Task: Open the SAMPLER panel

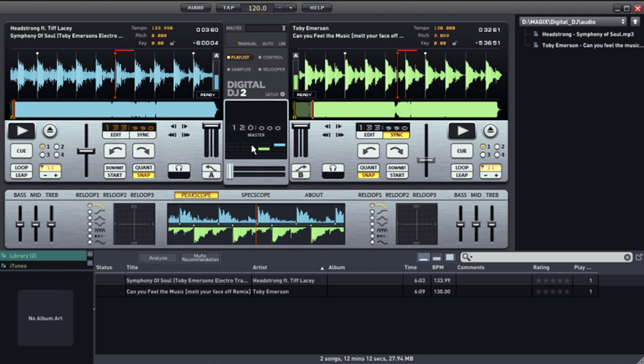Action: (x=239, y=70)
